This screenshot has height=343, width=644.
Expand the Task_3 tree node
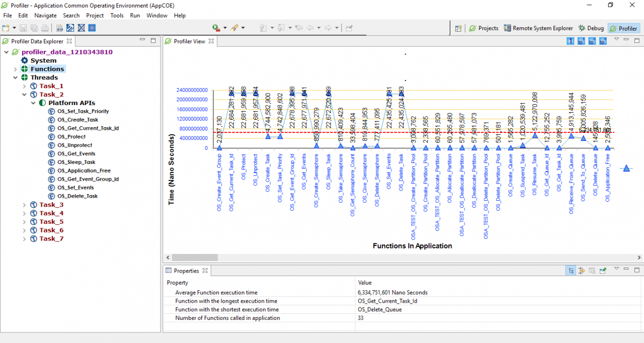coord(24,205)
